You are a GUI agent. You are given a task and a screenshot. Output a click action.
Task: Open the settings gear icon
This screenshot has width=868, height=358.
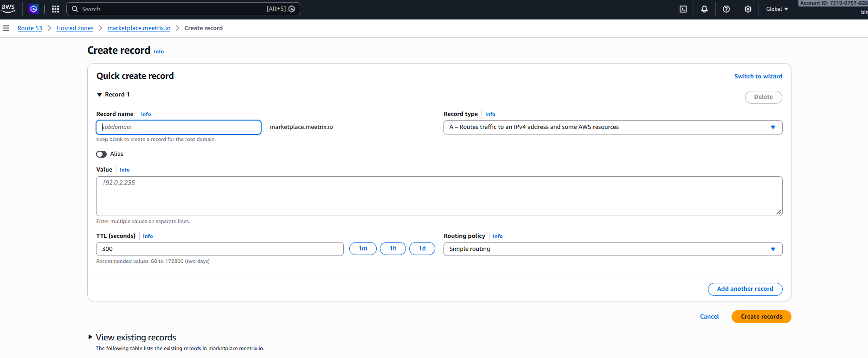pyautogui.click(x=748, y=9)
